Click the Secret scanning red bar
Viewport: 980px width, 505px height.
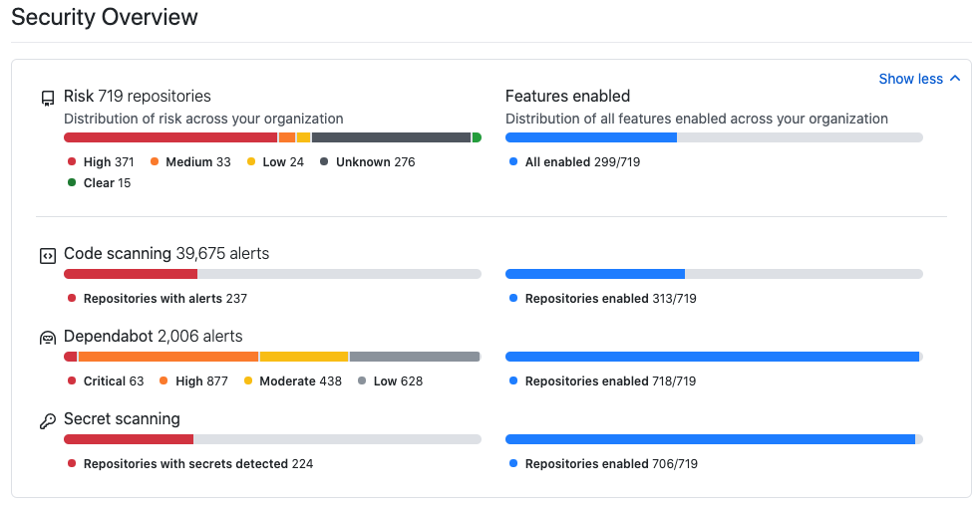pos(129,439)
